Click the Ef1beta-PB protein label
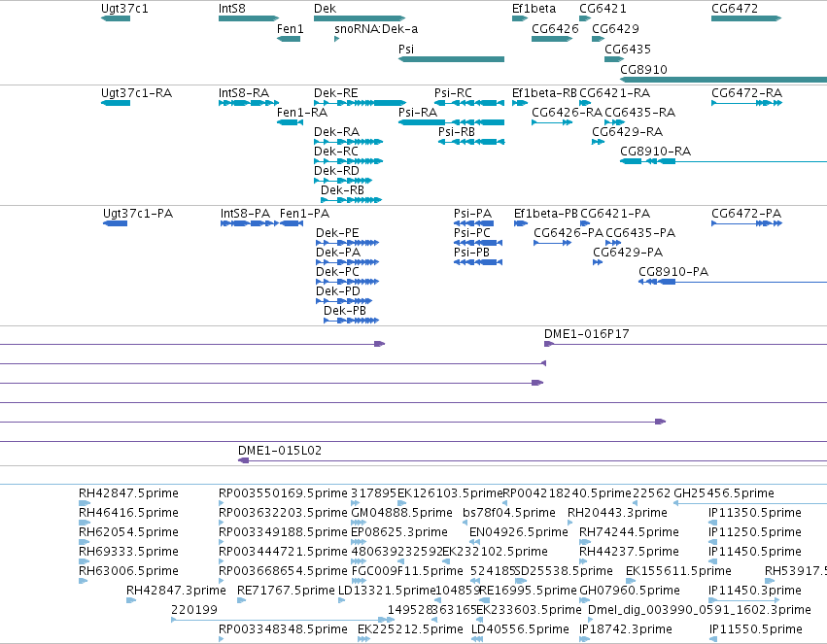 click(546, 214)
